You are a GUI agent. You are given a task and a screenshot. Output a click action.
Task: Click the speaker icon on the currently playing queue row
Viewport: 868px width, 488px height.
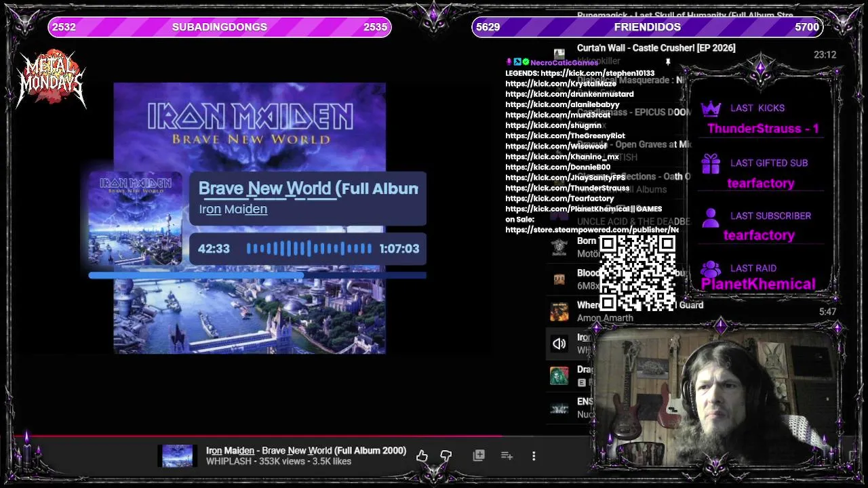click(x=559, y=344)
